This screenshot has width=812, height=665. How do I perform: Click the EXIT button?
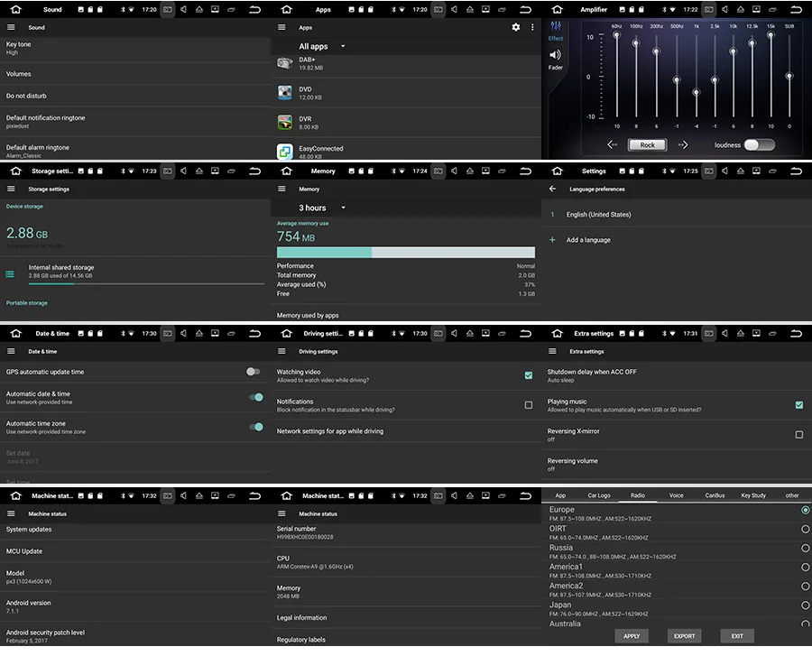click(x=737, y=636)
